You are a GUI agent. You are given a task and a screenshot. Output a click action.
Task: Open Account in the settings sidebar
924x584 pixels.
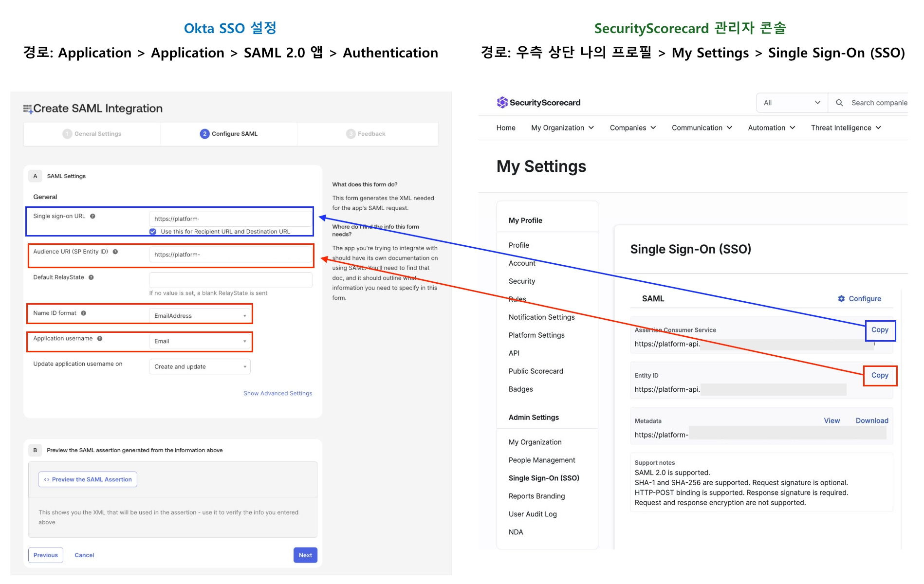tap(522, 263)
